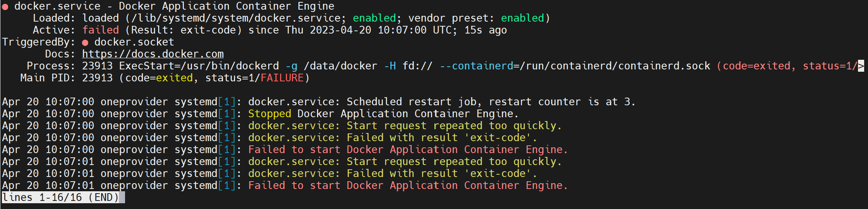Click the pager status 'lines 1-16/16 (END)'
868x209 pixels.
click(x=60, y=197)
